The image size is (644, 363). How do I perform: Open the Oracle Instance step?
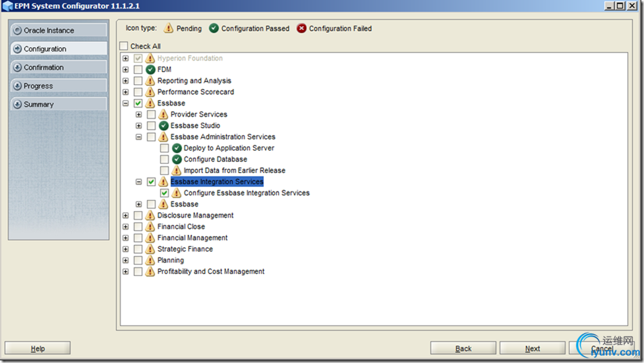pos(59,30)
